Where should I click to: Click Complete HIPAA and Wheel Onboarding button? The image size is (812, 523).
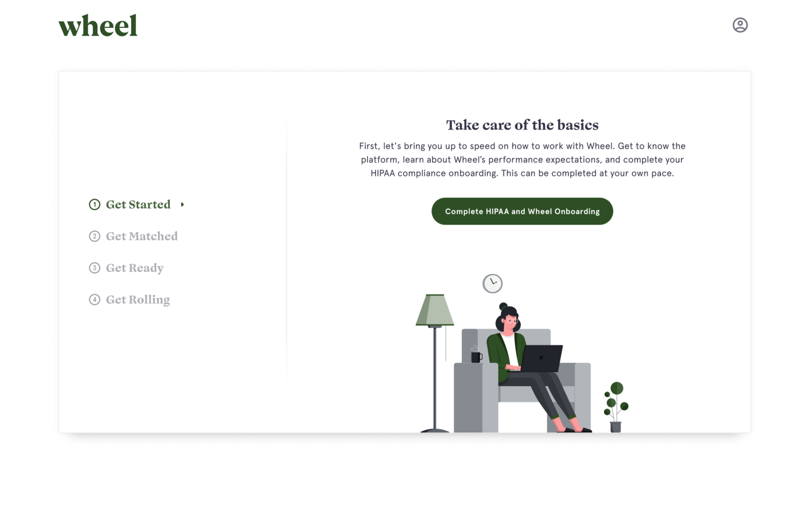(522, 211)
